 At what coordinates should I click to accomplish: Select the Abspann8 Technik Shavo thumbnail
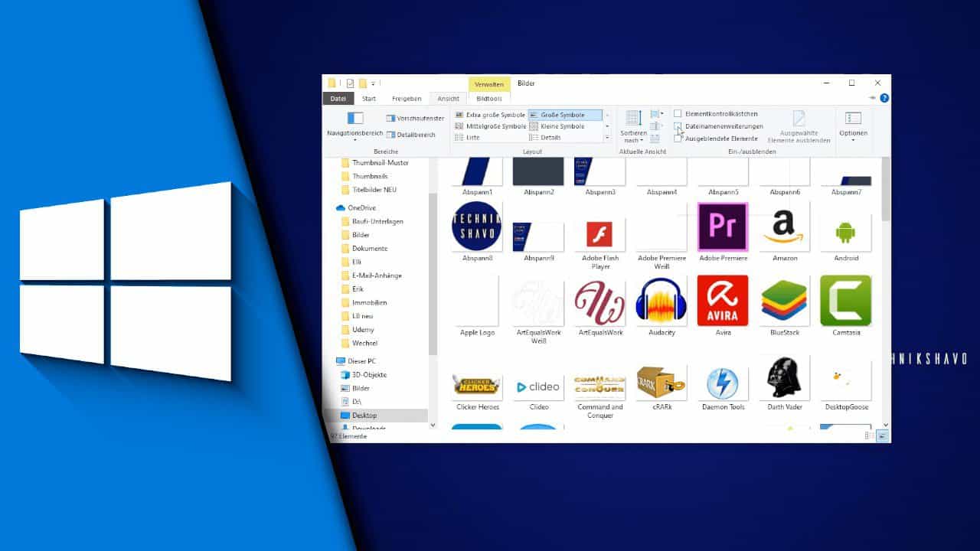click(x=477, y=227)
